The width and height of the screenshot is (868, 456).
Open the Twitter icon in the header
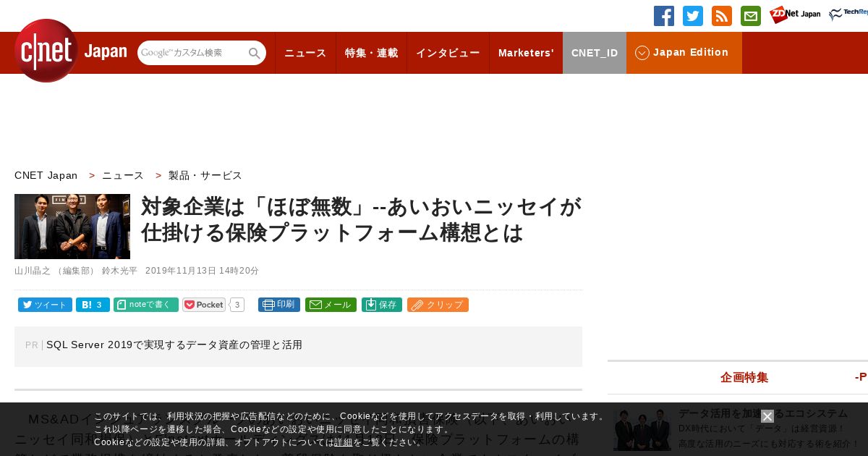point(693,16)
